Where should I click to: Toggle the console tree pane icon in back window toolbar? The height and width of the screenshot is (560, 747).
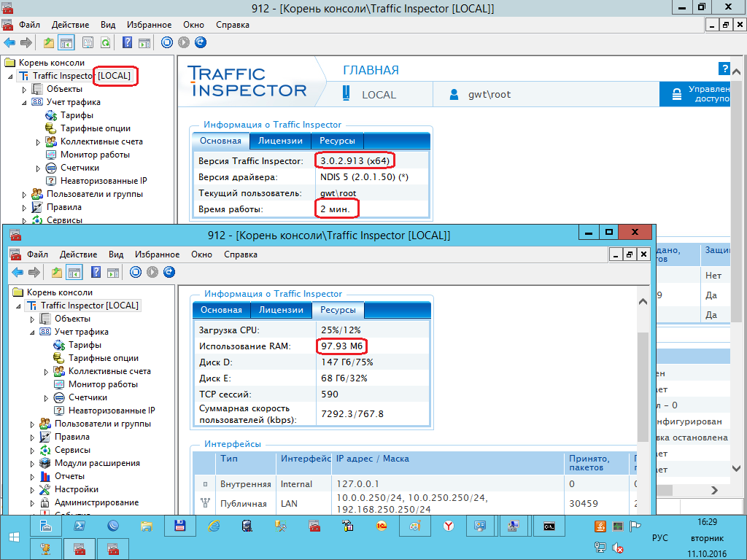(66, 42)
